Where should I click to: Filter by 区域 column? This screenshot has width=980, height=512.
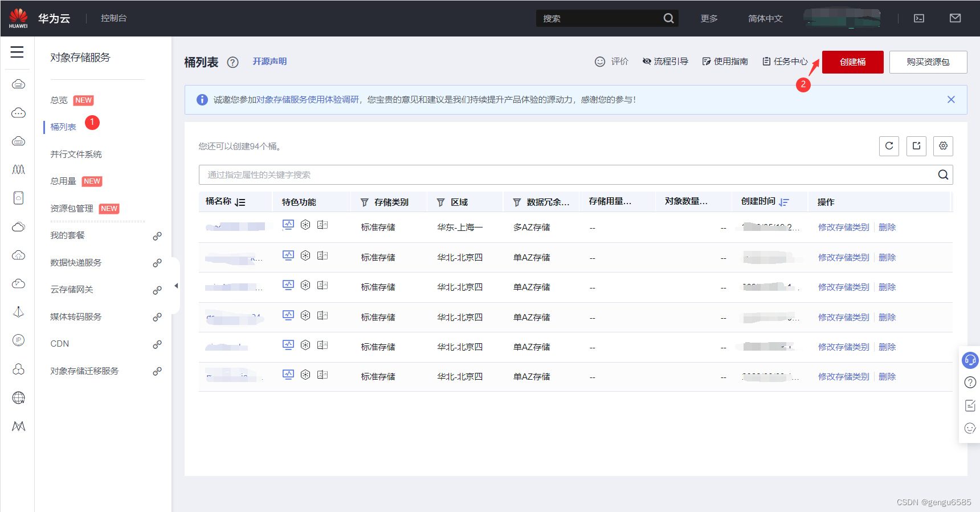click(440, 202)
